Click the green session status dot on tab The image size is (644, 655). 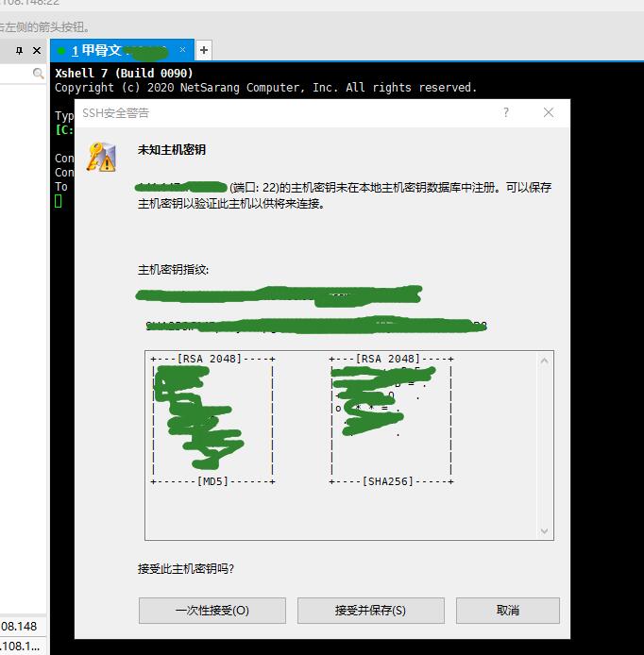(61, 51)
